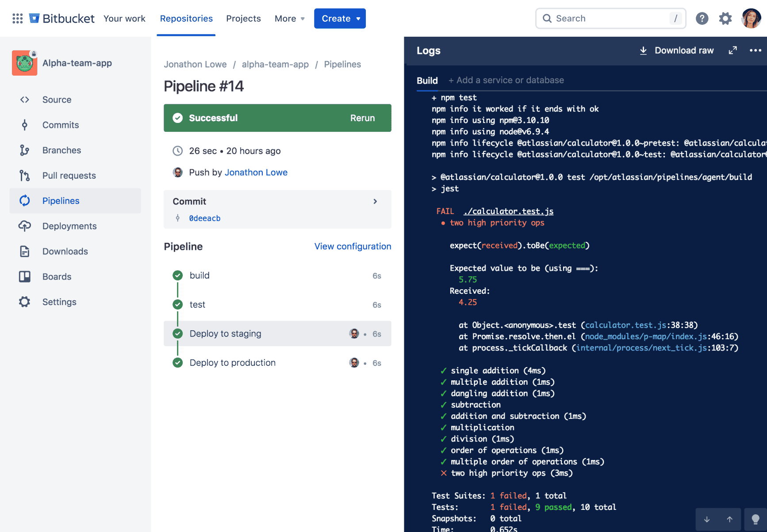
Task: Open Jonathon Lowe pusher profile link
Action: [256, 172]
